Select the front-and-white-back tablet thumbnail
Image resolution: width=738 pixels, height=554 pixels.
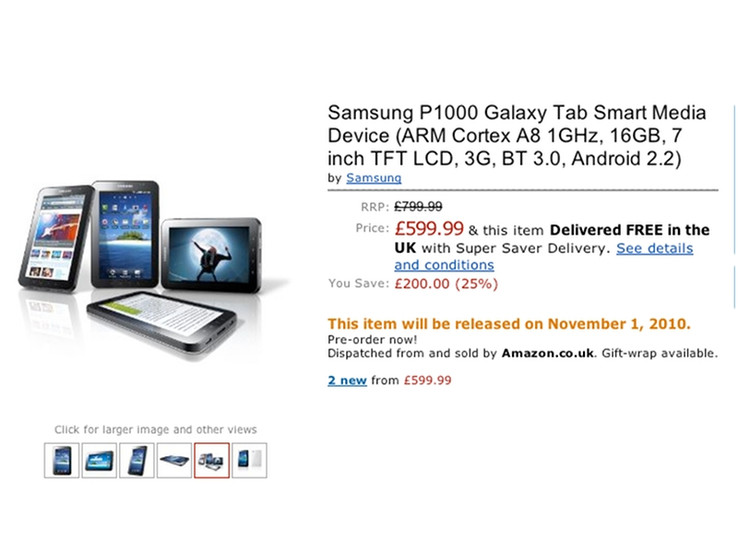click(249, 460)
